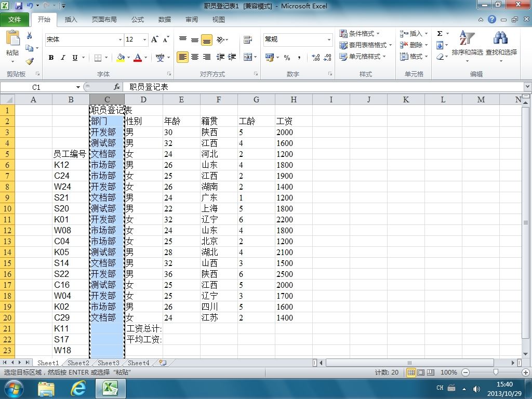Click the Merge and Center icon
The height and width of the screenshot is (399, 532).
point(248,57)
